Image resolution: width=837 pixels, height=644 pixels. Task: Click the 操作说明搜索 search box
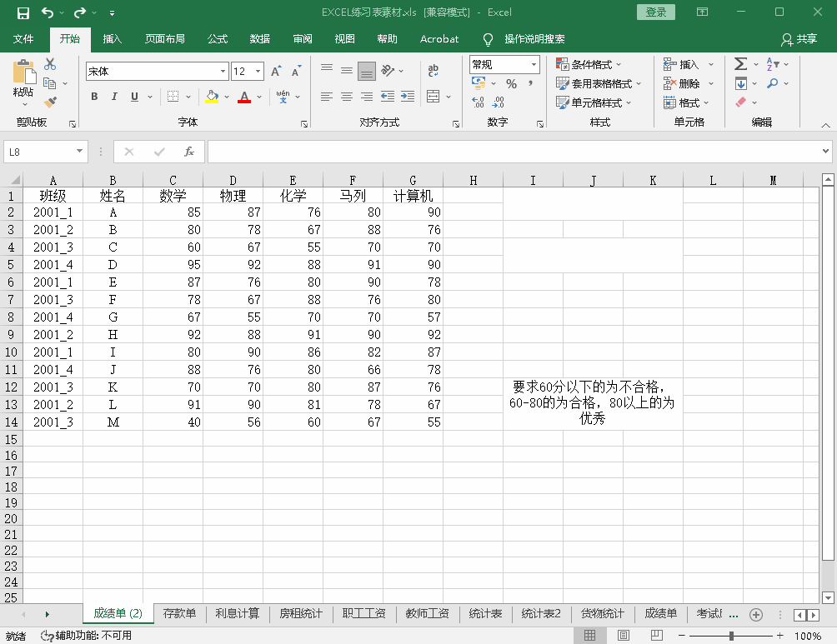tap(534, 38)
